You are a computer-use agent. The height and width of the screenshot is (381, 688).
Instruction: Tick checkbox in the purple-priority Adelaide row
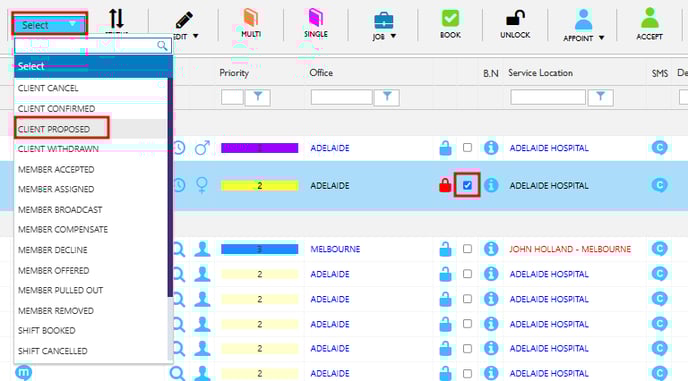pyautogui.click(x=467, y=147)
